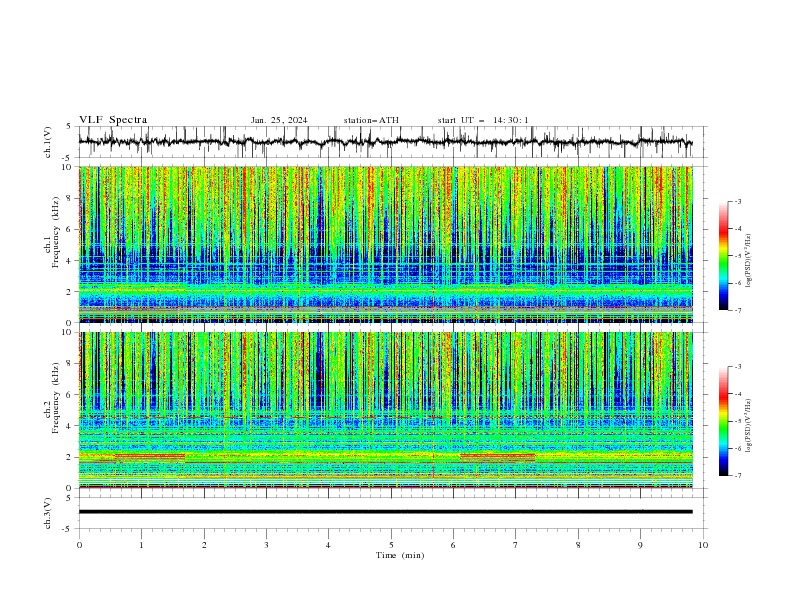Click the upper colorbar "log(PSD)(V²/Hz)" label
This screenshot has width=792, height=612.
[749, 261]
